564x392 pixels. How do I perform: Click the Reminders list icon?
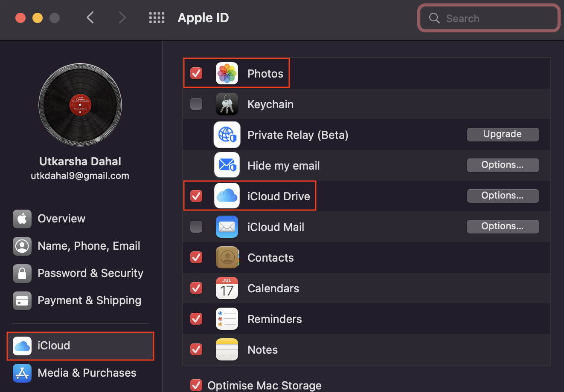coord(227,319)
